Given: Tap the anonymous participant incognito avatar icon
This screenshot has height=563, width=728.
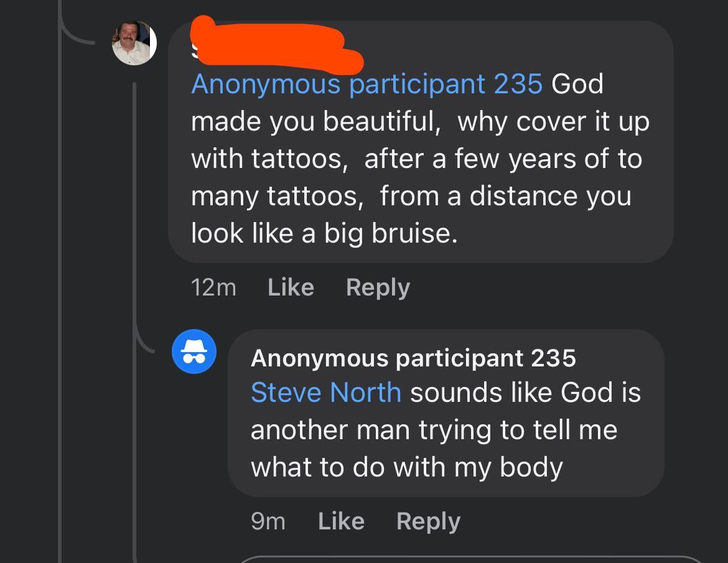Looking at the screenshot, I should click(194, 351).
